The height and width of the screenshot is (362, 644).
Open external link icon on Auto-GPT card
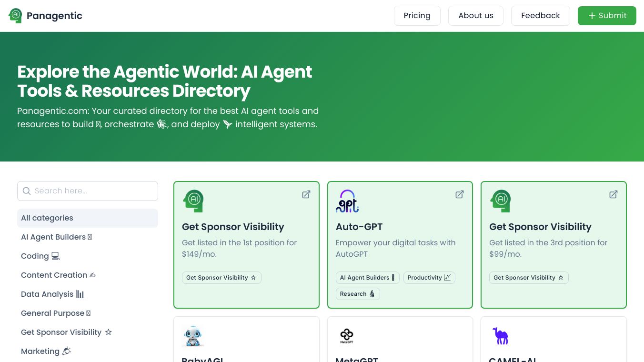tap(460, 194)
